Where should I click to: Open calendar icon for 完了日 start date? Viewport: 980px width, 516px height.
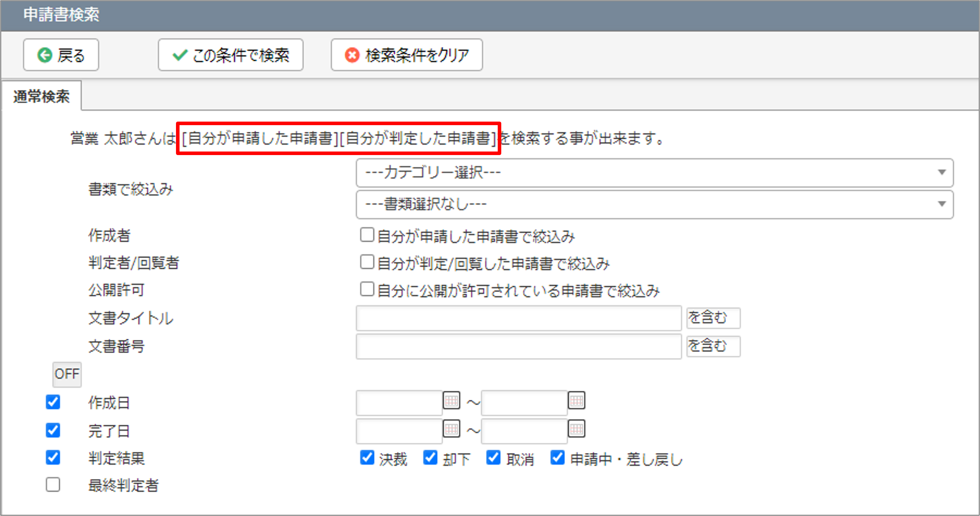click(452, 428)
